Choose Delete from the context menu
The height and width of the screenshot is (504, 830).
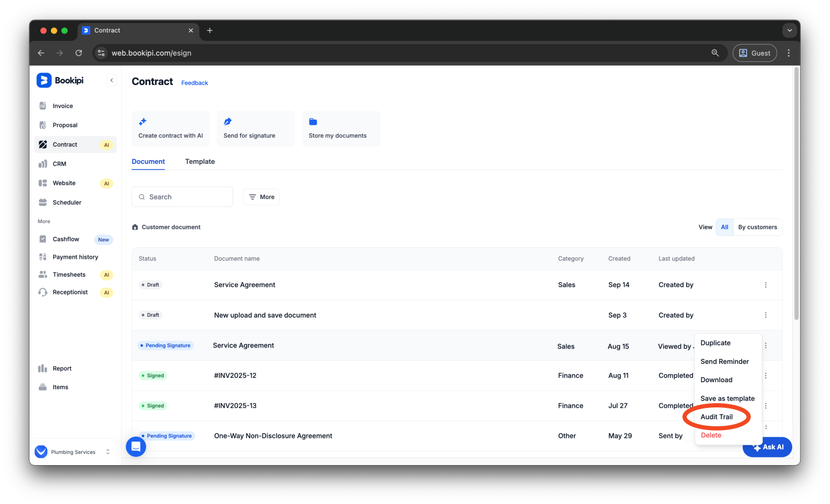711,435
